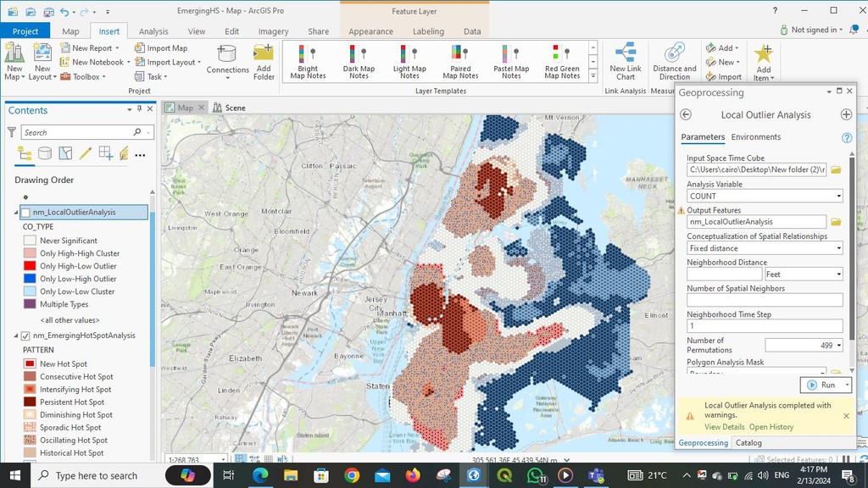Expand the Run button dropdown arrow

coord(847,385)
